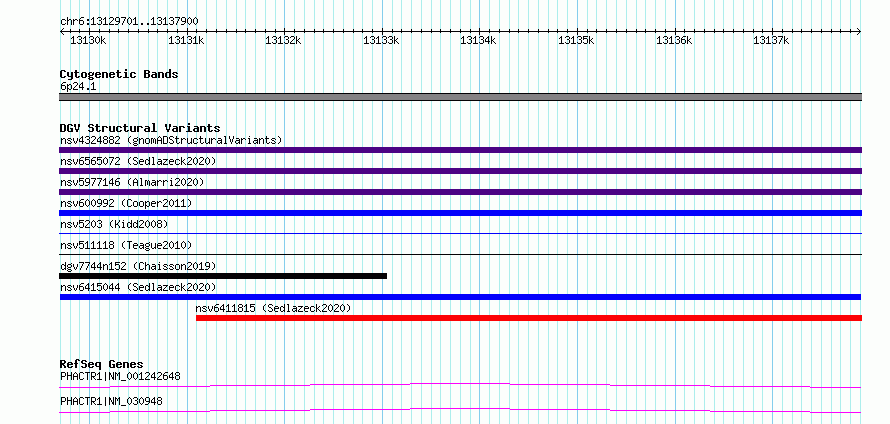Select nsv6411815 (Sedlazeck2020) label

(274, 308)
